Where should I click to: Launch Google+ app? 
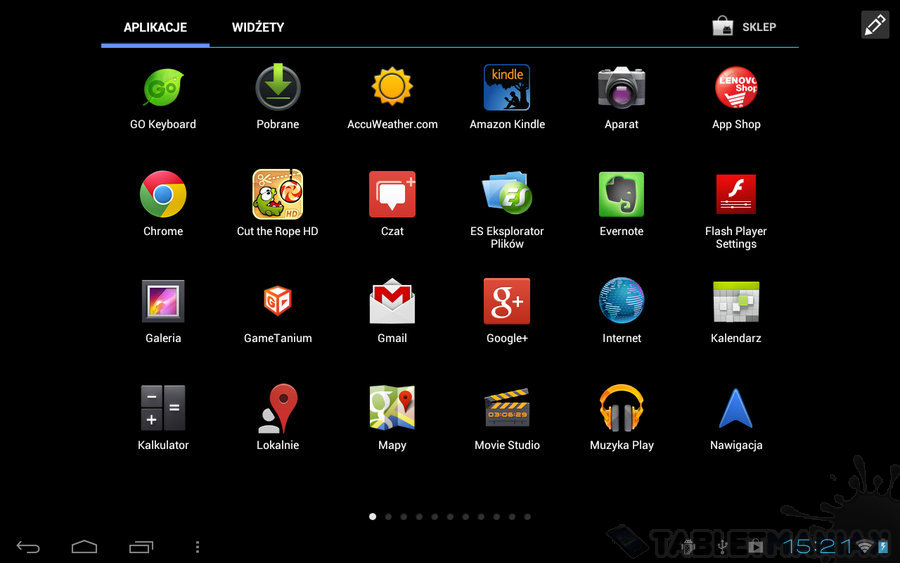click(x=507, y=301)
